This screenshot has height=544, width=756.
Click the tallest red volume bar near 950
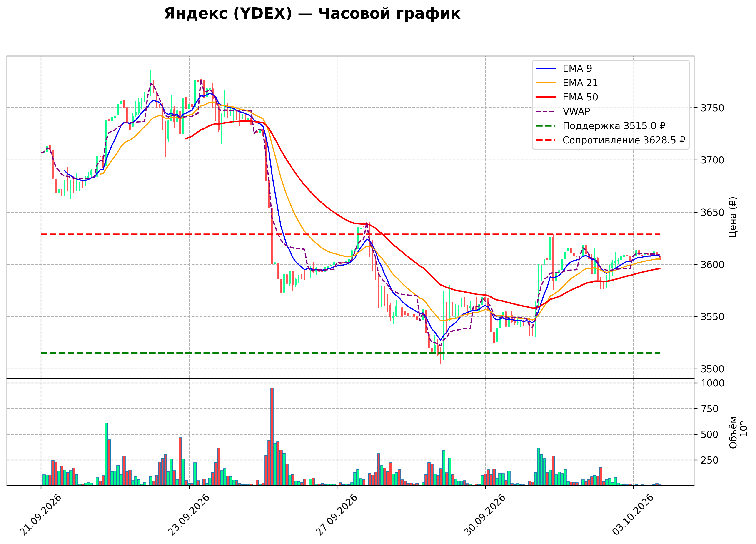(x=272, y=437)
